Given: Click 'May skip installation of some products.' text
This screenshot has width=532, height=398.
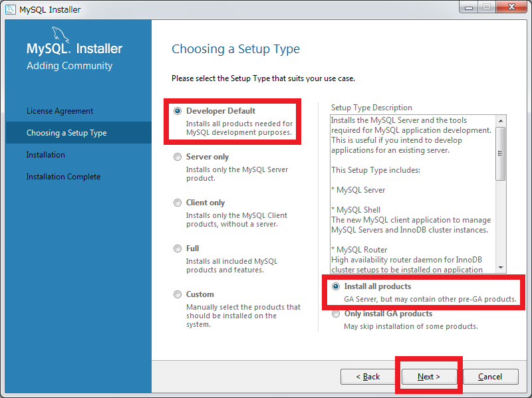Looking at the screenshot, I should tap(411, 326).
